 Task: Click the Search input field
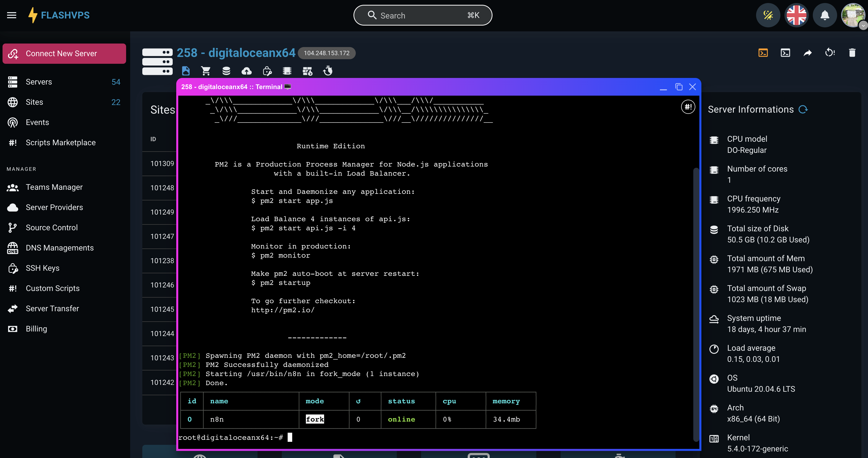[x=423, y=15]
